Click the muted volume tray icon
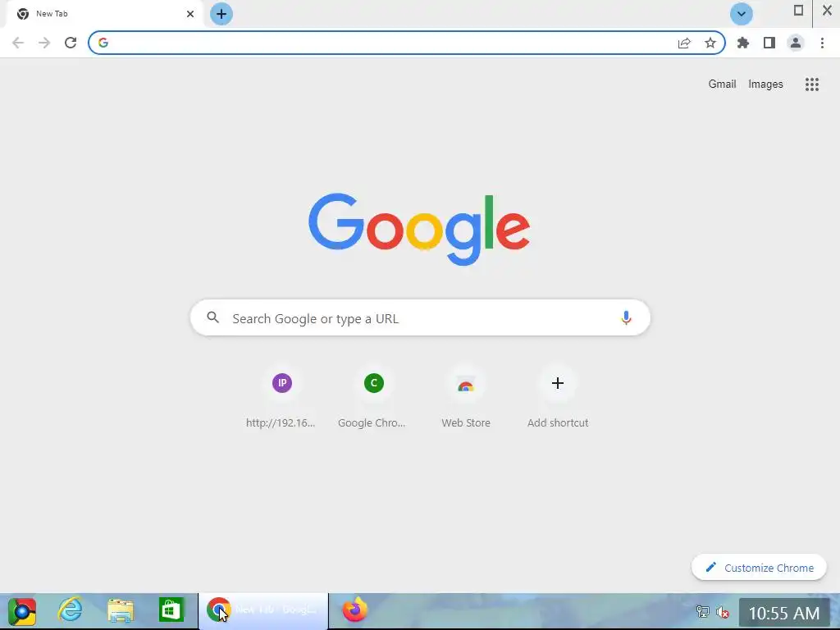 point(723,611)
